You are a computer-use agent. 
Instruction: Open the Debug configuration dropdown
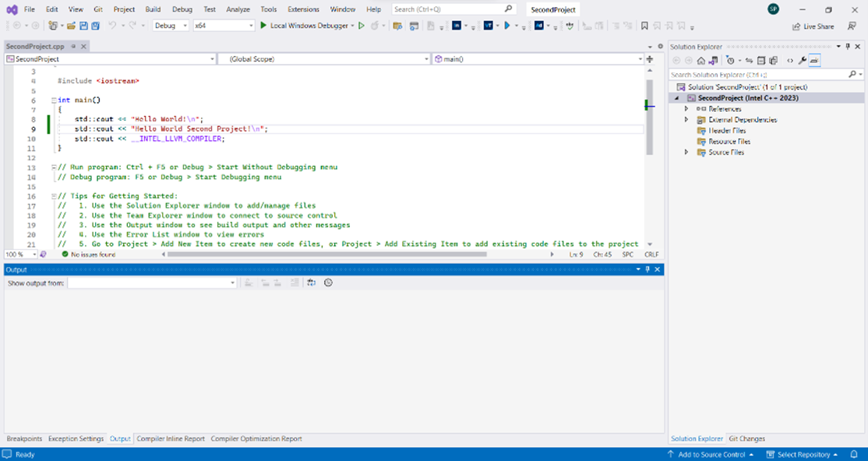point(171,26)
